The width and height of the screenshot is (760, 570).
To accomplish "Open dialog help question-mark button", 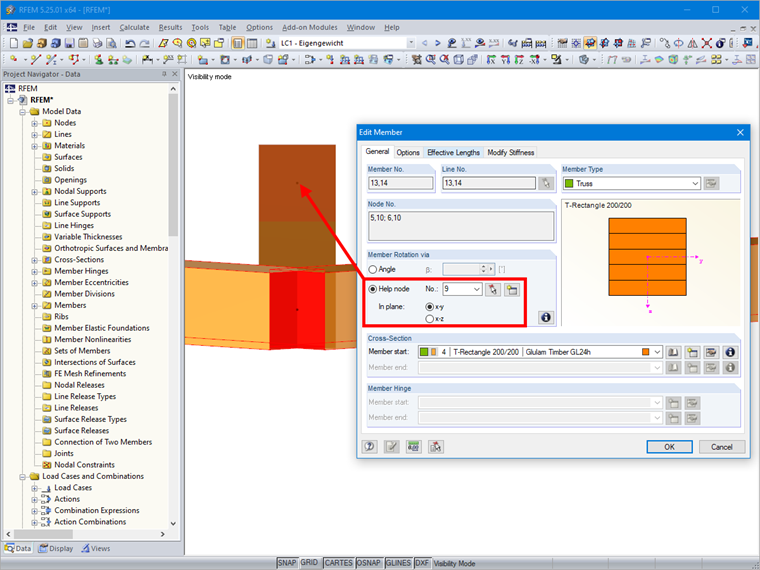I will [x=369, y=446].
